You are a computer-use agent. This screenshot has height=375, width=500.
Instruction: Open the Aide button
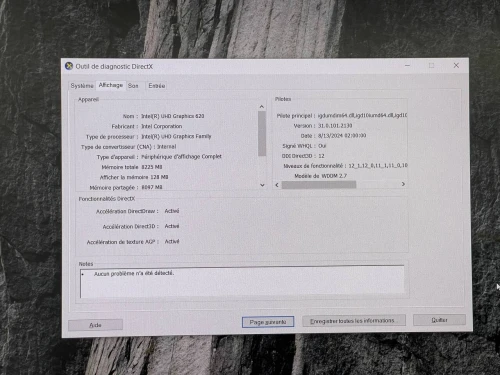(x=95, y=325)
